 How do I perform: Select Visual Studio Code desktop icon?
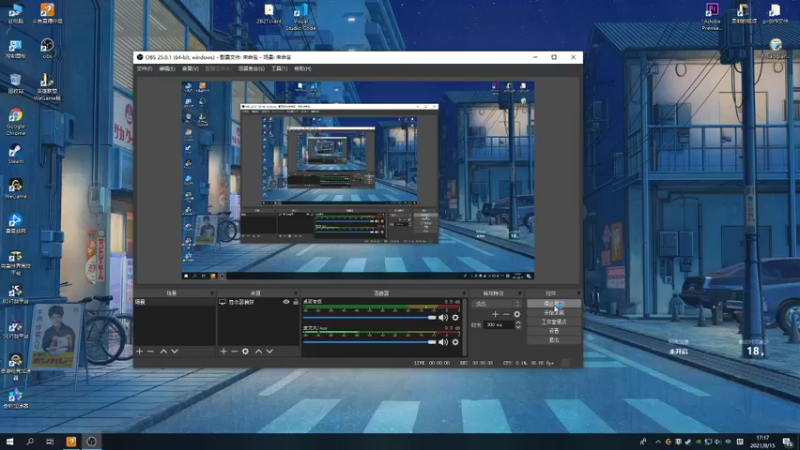pos(301,17)
